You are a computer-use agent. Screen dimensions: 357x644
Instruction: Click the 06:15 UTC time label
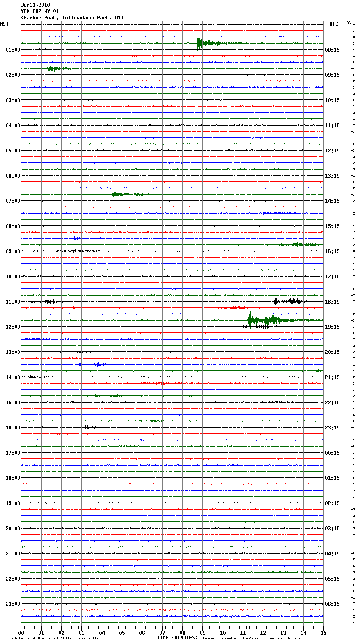332,604
